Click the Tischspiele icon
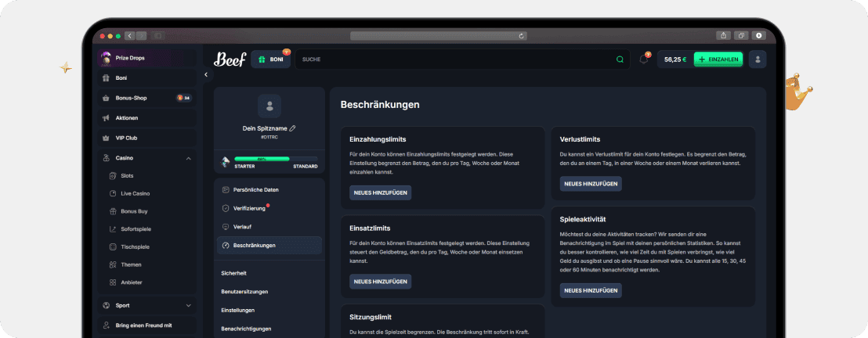868x338 pixels. click(113, 246)
